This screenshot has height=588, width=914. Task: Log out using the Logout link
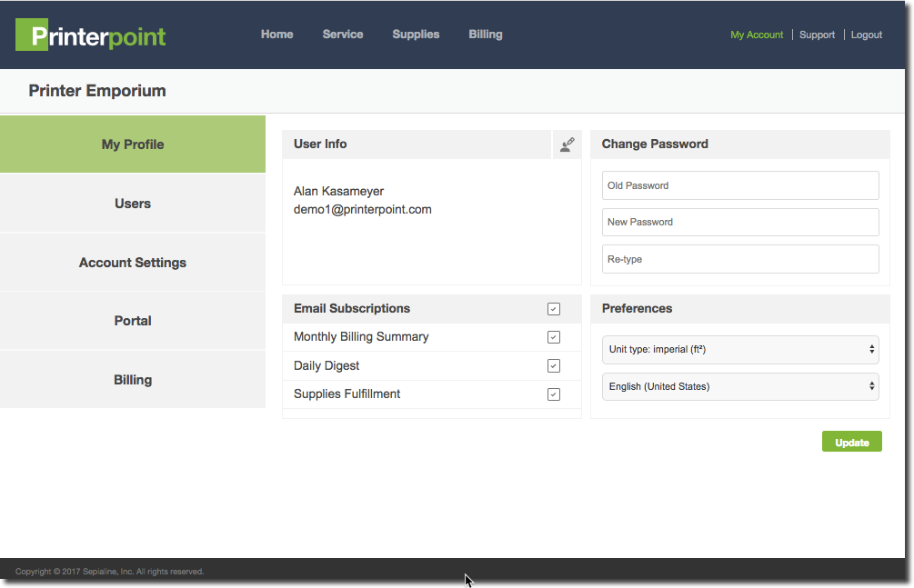tap(867, 35)
